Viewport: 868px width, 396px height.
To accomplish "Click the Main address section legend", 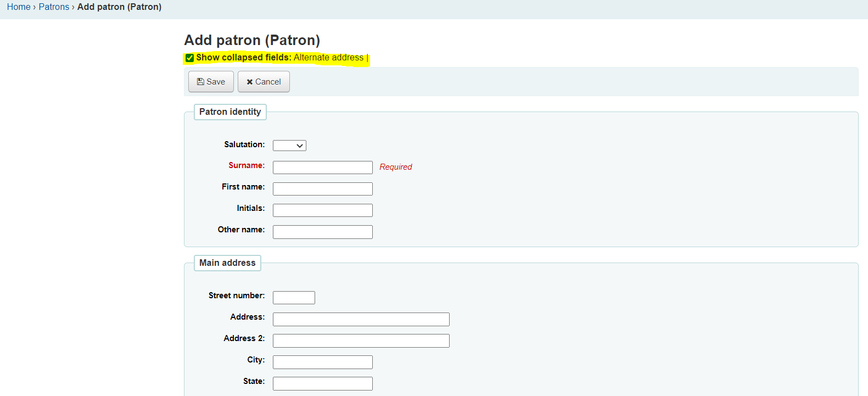I will 227,263.
